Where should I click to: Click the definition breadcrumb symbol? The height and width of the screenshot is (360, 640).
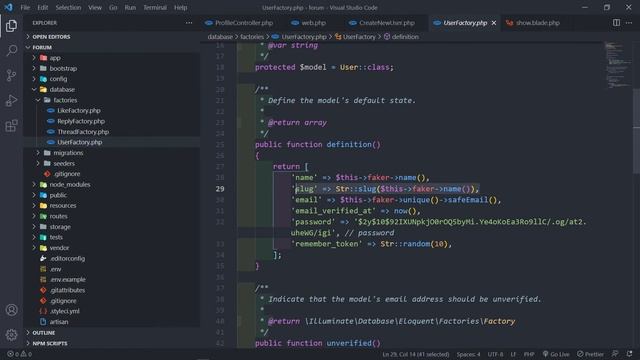401,37
